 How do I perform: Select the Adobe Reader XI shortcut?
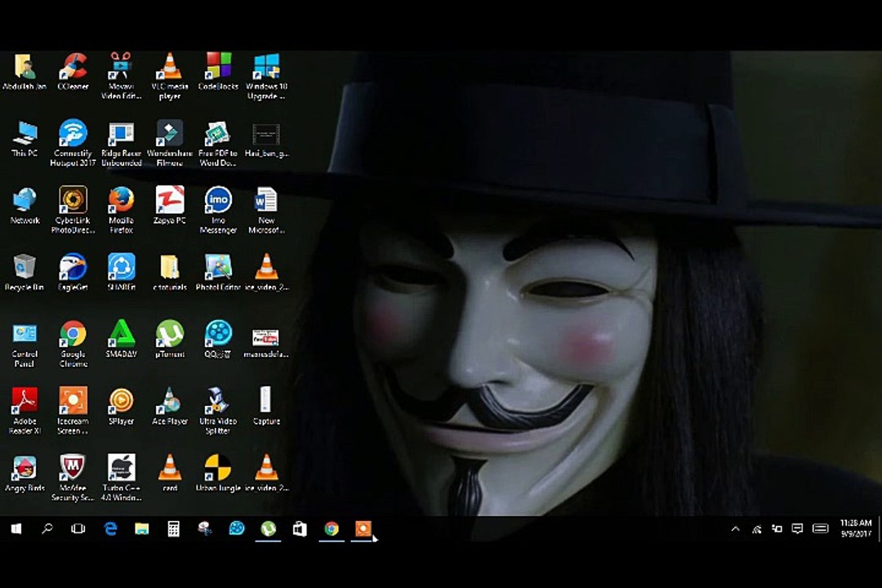coord(24,411)
